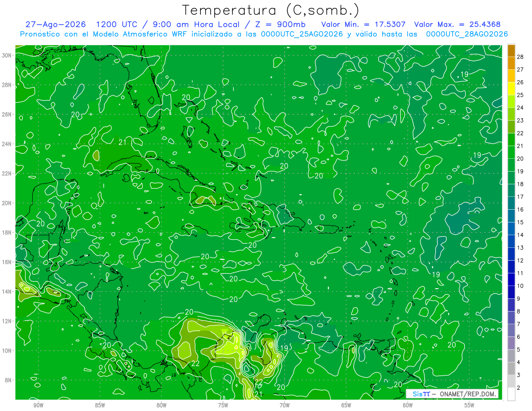Viewport: 532px width, 411px height.
Task: Click the 8N latitude axis label
Action: [9, 380]
